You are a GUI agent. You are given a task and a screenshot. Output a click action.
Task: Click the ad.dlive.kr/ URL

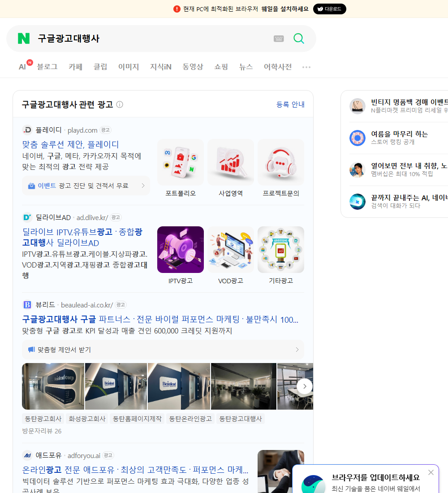click(92, 217)
